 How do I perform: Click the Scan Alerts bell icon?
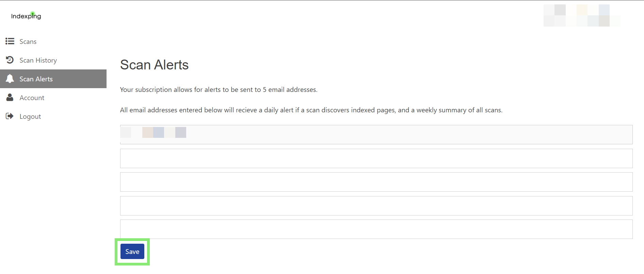[x=10, y=79]
